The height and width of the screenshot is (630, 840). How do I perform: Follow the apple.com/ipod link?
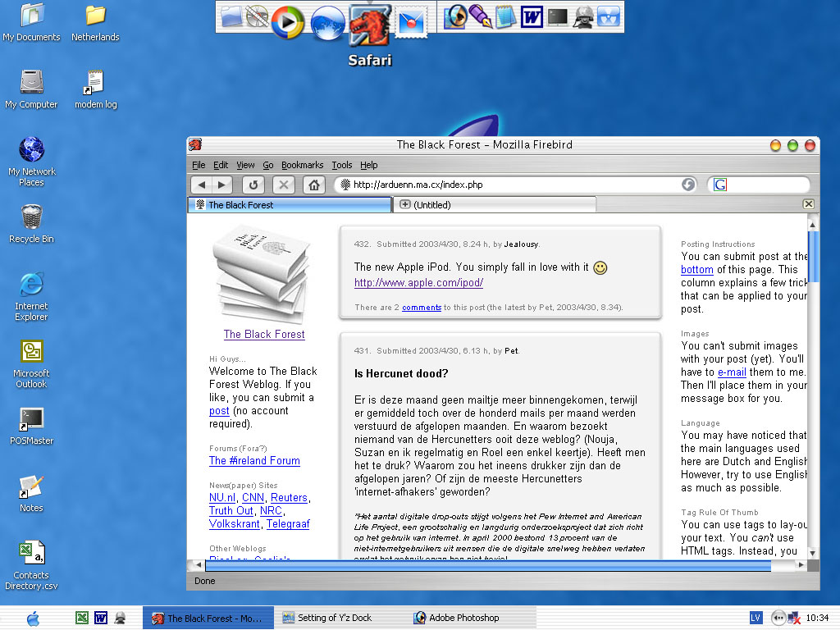(419, 283)
